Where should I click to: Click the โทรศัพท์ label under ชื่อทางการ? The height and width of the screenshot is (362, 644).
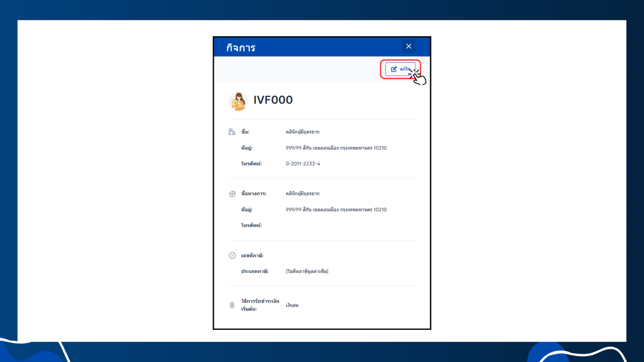click(251, 225)
